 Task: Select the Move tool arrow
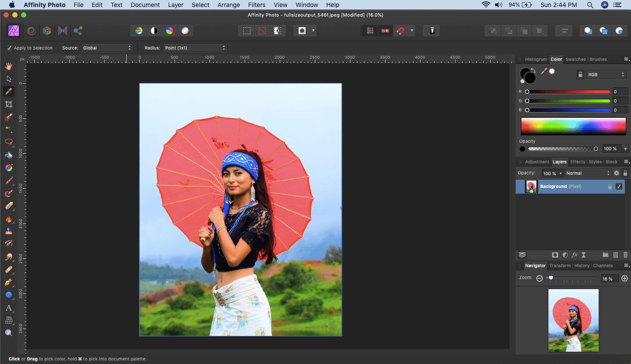(9, 79)
